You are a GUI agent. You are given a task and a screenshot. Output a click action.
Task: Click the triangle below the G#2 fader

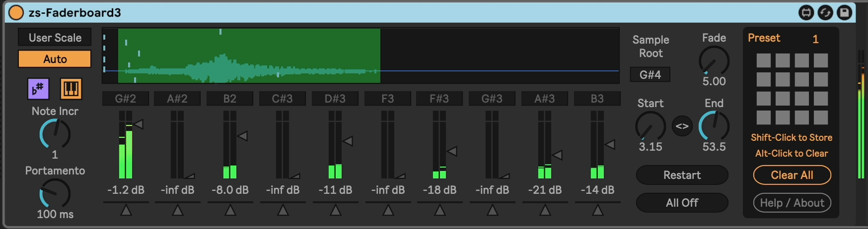pos(126,211)
